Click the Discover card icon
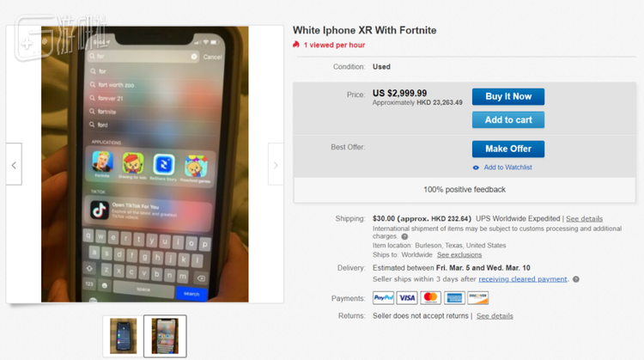 tap(478, 297)
